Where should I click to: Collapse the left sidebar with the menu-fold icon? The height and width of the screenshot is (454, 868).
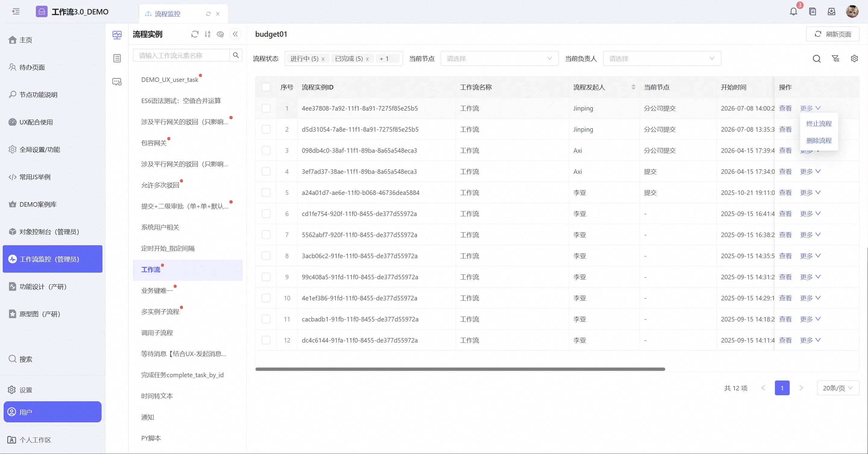(16, 12)
